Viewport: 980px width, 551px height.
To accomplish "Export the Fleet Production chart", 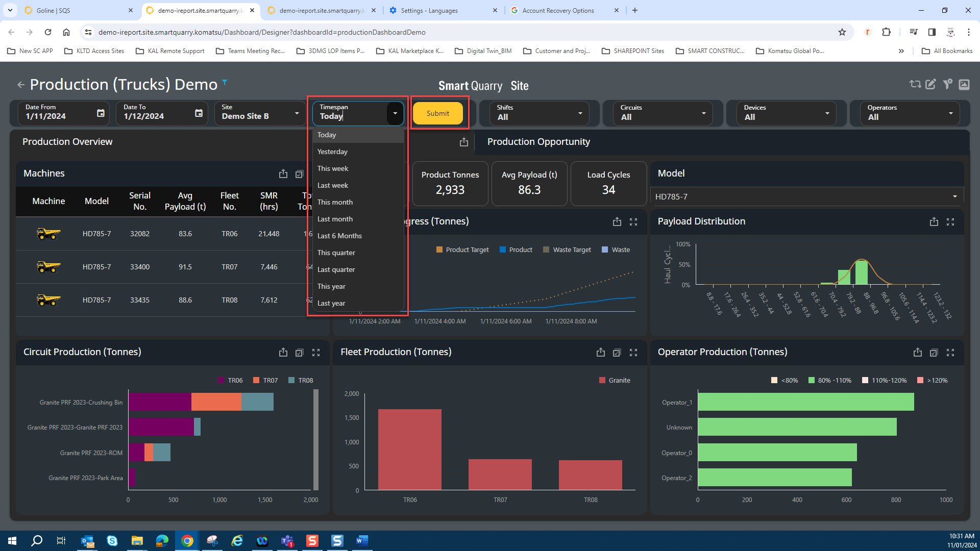I will (x=601, y=352).
